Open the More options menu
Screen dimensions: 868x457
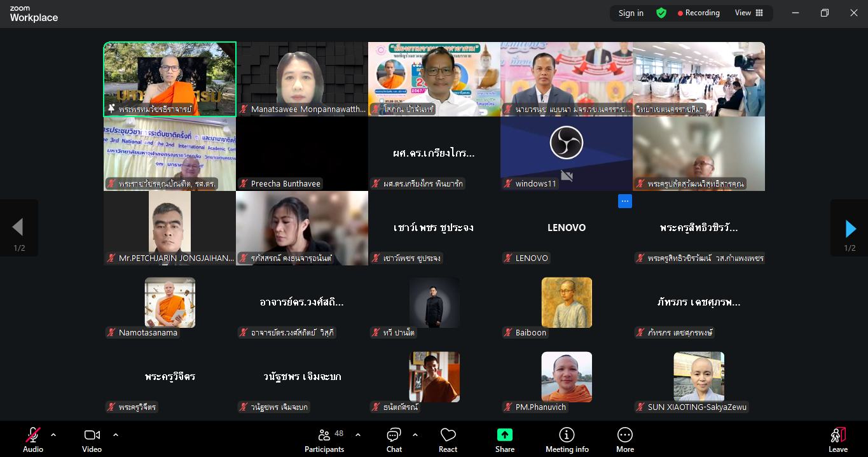point(624,440)
